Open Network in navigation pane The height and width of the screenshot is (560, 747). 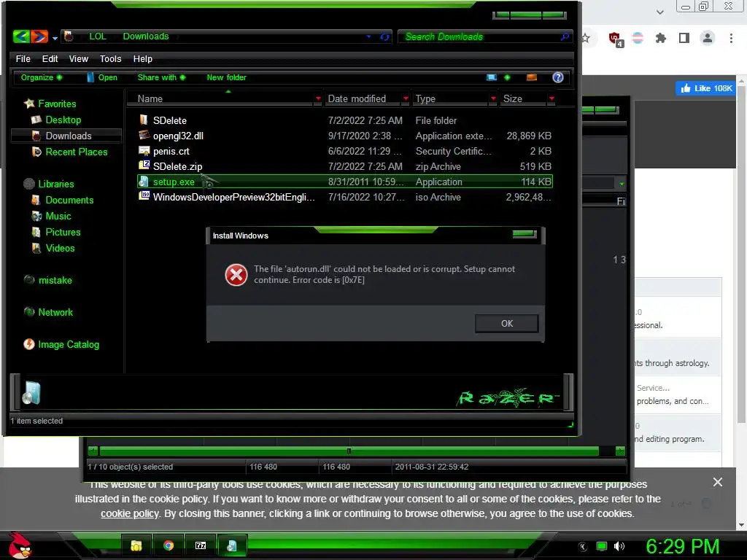click(49, 312)
